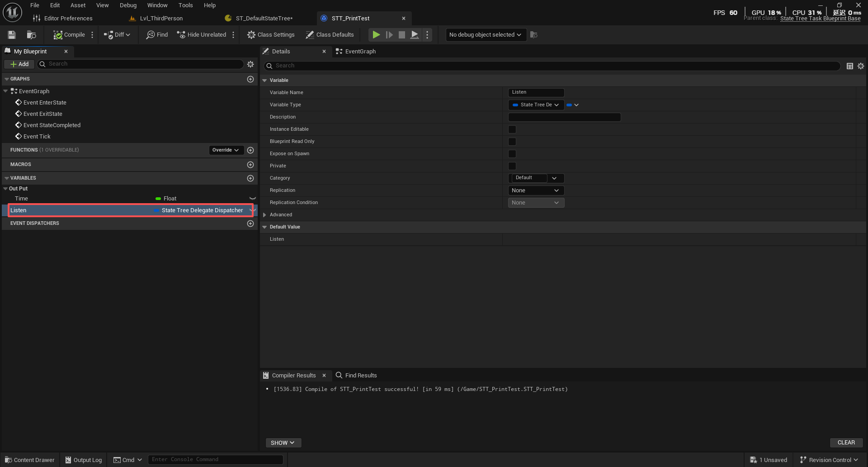Open compile options menu dots
The height and width of the screenshot is (467, 868).
[92, 35]
